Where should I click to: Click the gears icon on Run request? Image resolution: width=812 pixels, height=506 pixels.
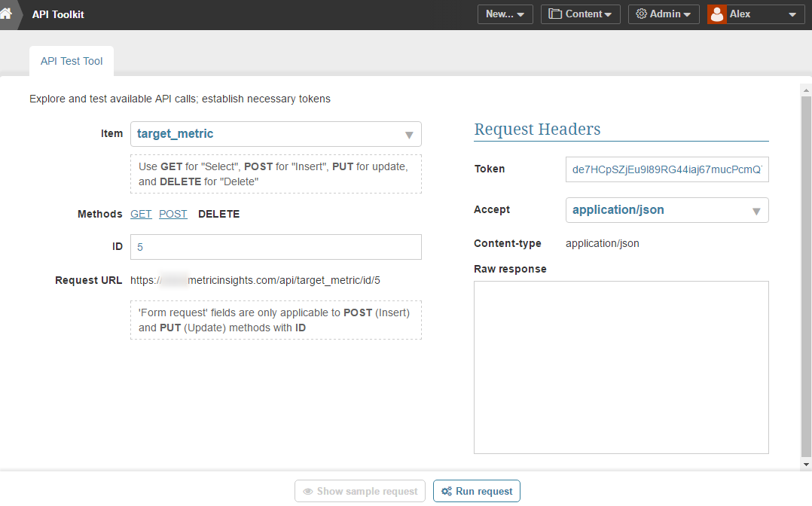[447, 492]
